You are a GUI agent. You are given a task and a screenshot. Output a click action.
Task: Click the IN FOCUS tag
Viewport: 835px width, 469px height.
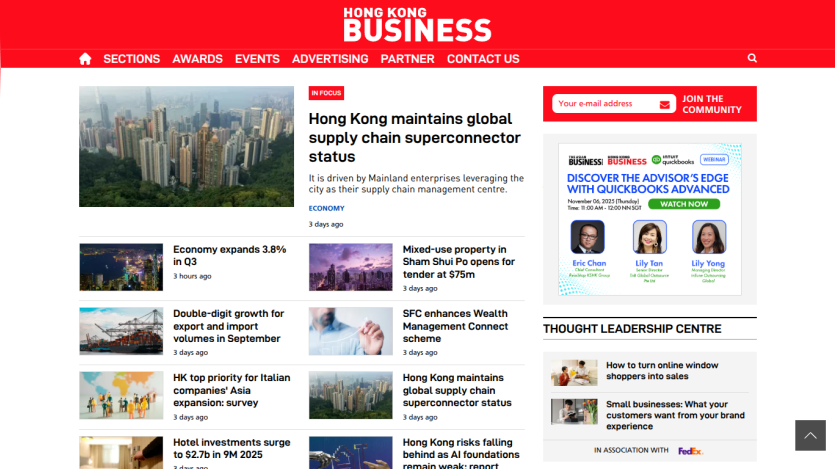click(x=326, y=93)
